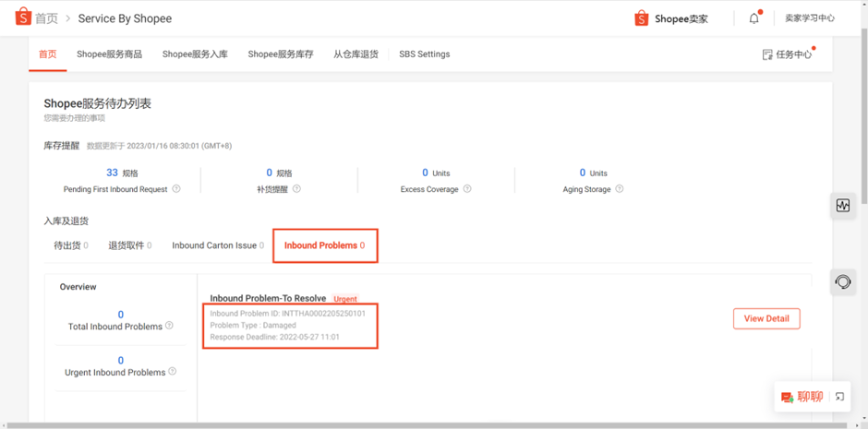Click the Shopee卖家 logo in header
This screenshot has width=868, height=429.
(671, 18)
